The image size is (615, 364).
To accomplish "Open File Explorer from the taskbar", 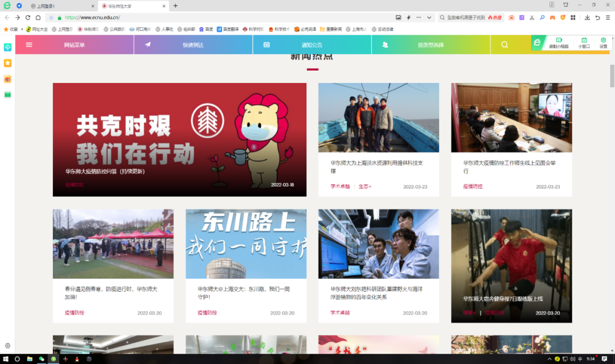I will (30, 359).
